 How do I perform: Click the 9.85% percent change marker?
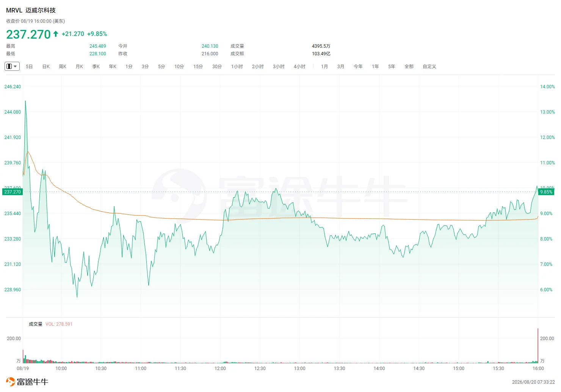coord(546,192)
